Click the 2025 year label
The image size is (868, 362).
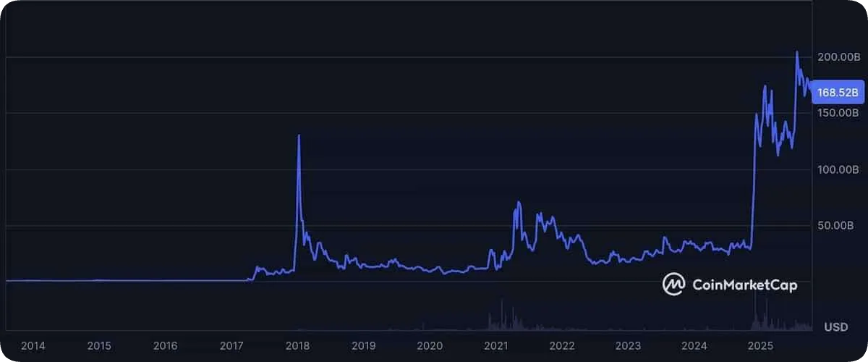pyautogui.click(x=759, y=346)
